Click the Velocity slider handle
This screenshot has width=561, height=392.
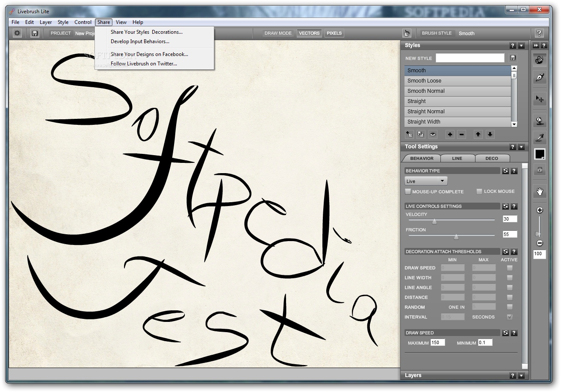[x=434, y=221]
